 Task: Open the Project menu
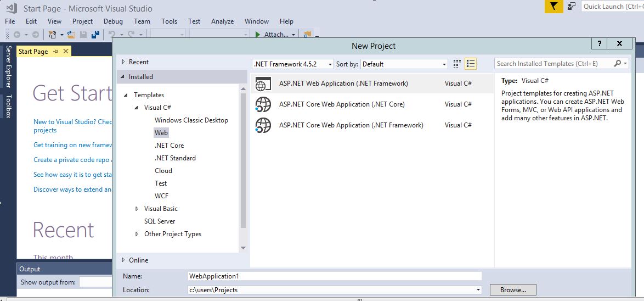click(82, 21)
